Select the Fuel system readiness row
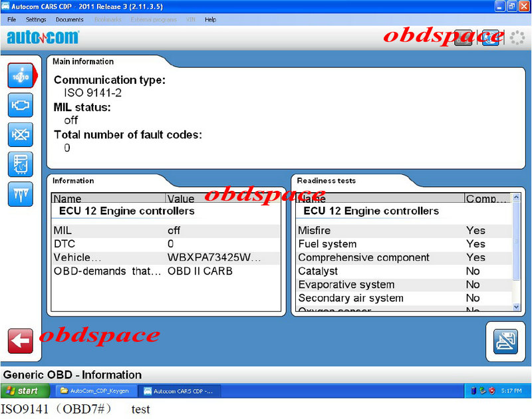532x419 pixels. tap(404, 244)
